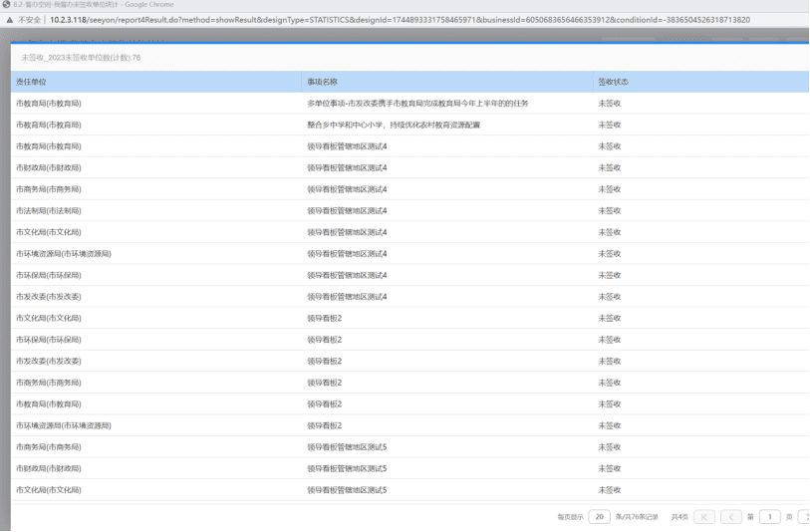The image size is (810, 532).
Task: Click 市环境资源局 in the 领导看板2 row
Action: pos(64,425)
